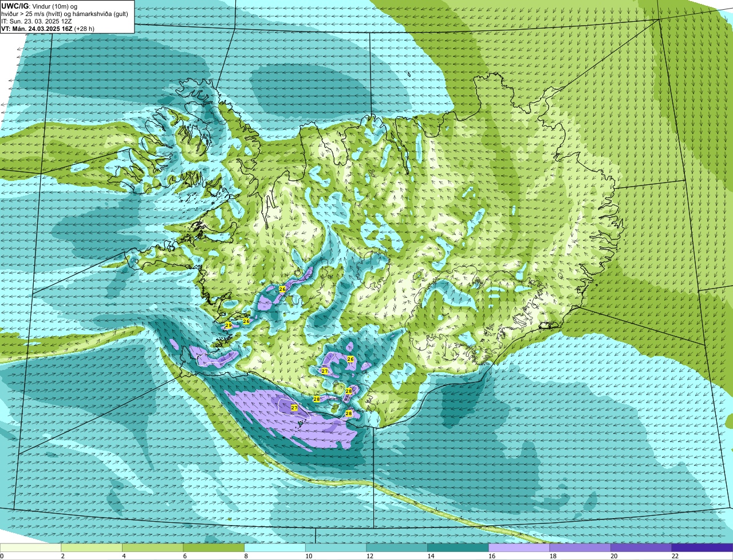Click the 16–18 m/s lavender legend swatch
Screen dimensions: 733x560
click(519, 547)
